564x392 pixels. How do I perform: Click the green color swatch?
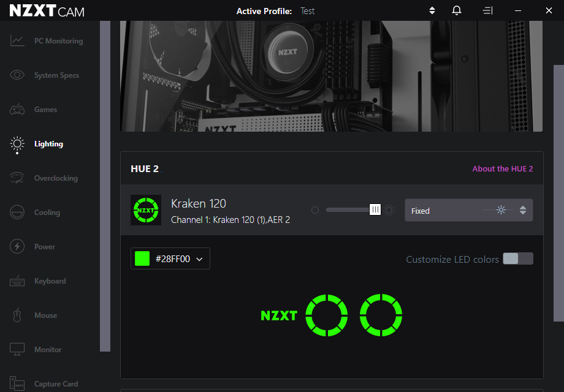pyautogui.click(x=142, y=258)
